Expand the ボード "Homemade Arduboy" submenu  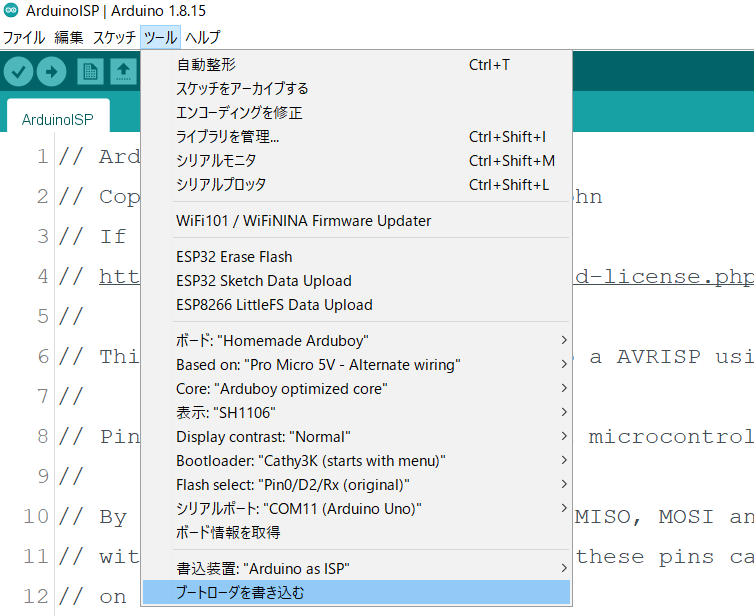356,341
